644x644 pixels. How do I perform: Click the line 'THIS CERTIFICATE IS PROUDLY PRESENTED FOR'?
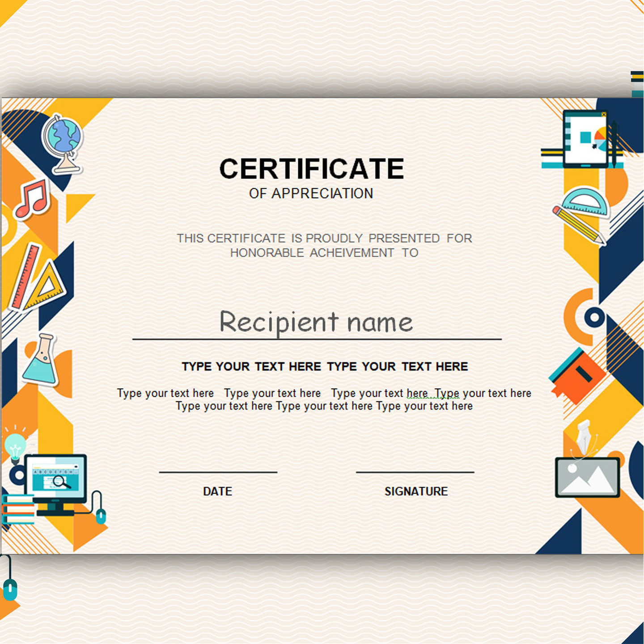pos(324,238)
